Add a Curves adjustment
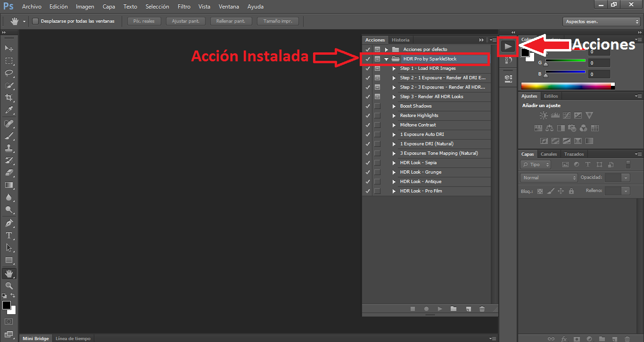Viewport: 644px width, 342px height. pyautogui.click(x=566, y=115)
